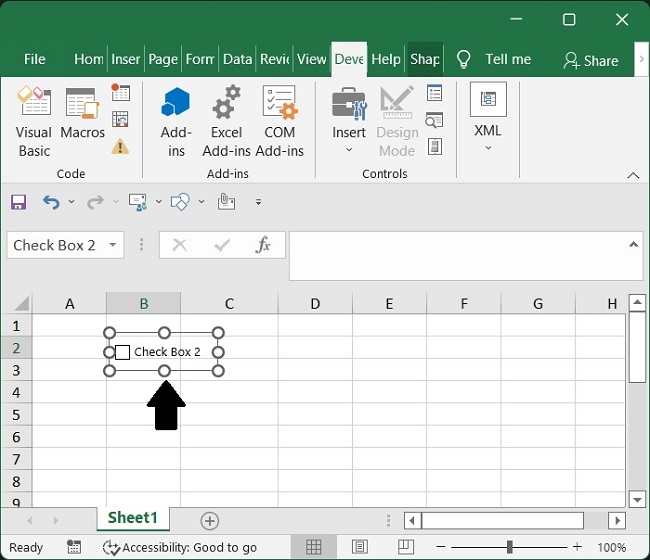This screenshot has width=650, height=560.
Task: Switch to the Review tab
Action: [x=274, y=59]
